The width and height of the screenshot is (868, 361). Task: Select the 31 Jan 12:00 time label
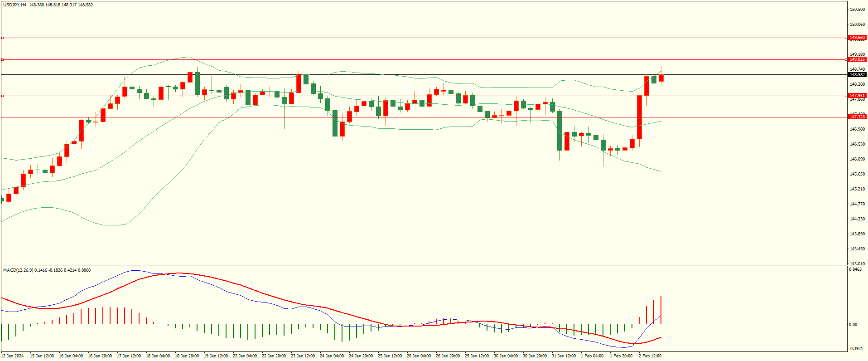[564, 356]
